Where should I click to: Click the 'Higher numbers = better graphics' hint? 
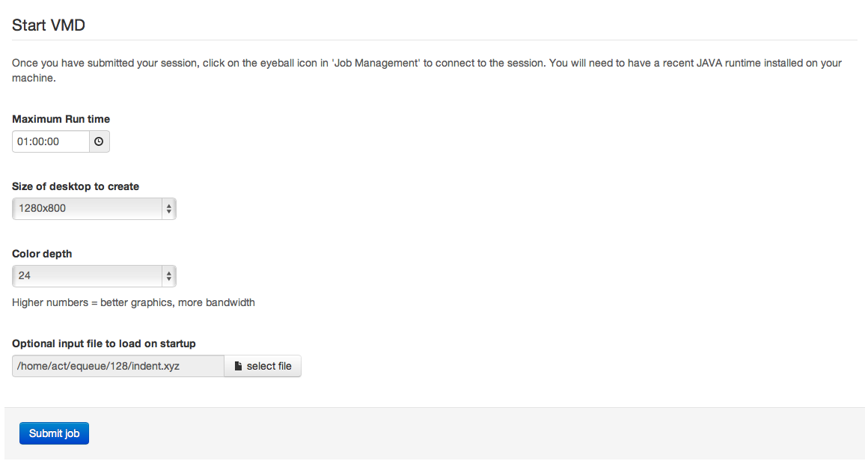[x=133, y=303]
